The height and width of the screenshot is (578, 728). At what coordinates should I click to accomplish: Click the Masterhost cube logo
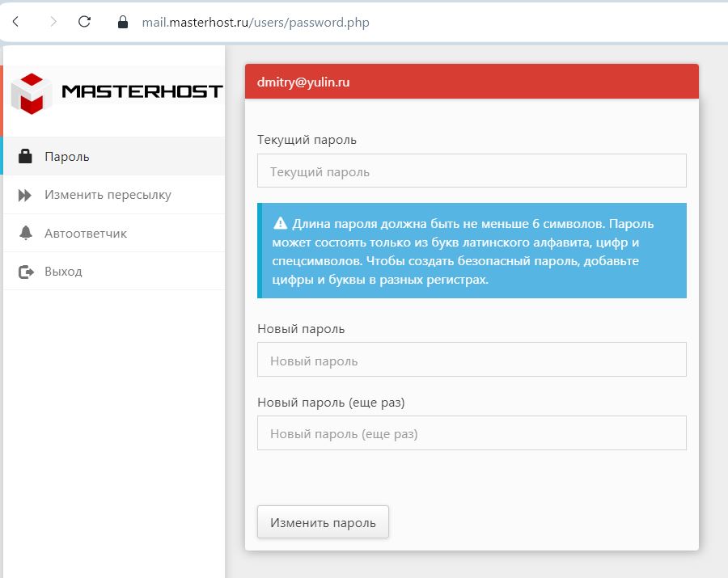(x=32, y=93)
